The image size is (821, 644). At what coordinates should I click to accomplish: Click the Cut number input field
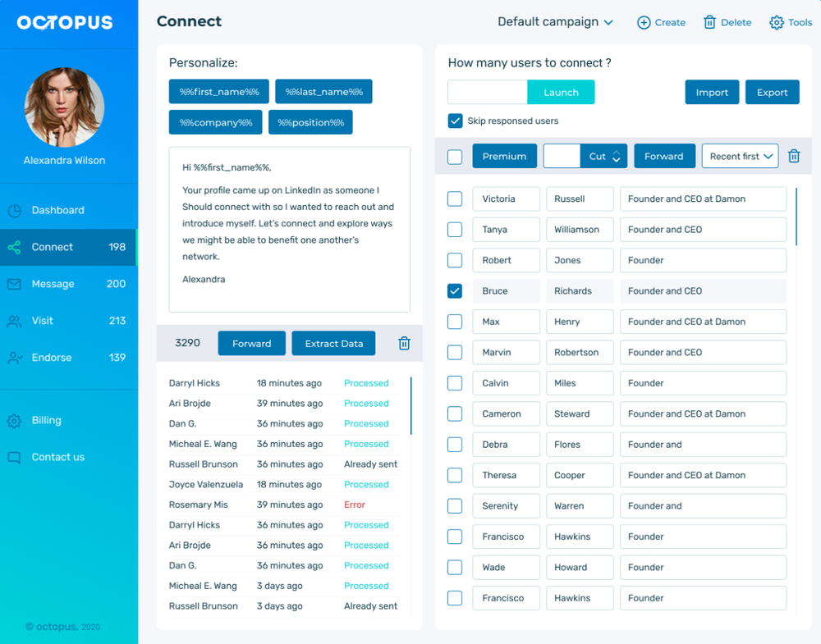click(562, 156)
